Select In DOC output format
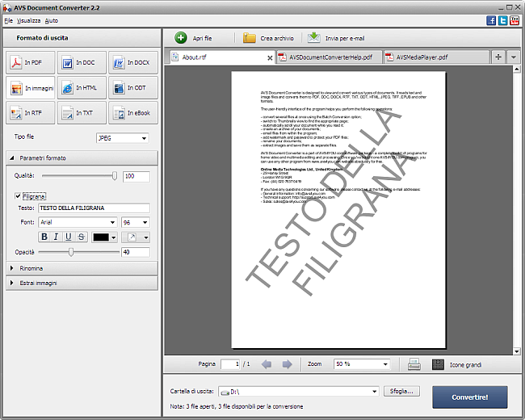525x420 pixels. 82,63
